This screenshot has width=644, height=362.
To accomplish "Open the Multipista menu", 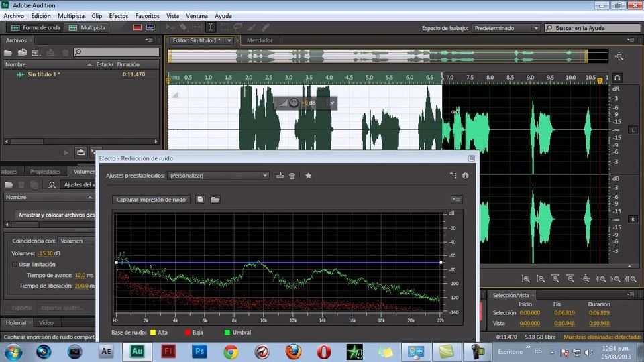I will pos(71,16).
